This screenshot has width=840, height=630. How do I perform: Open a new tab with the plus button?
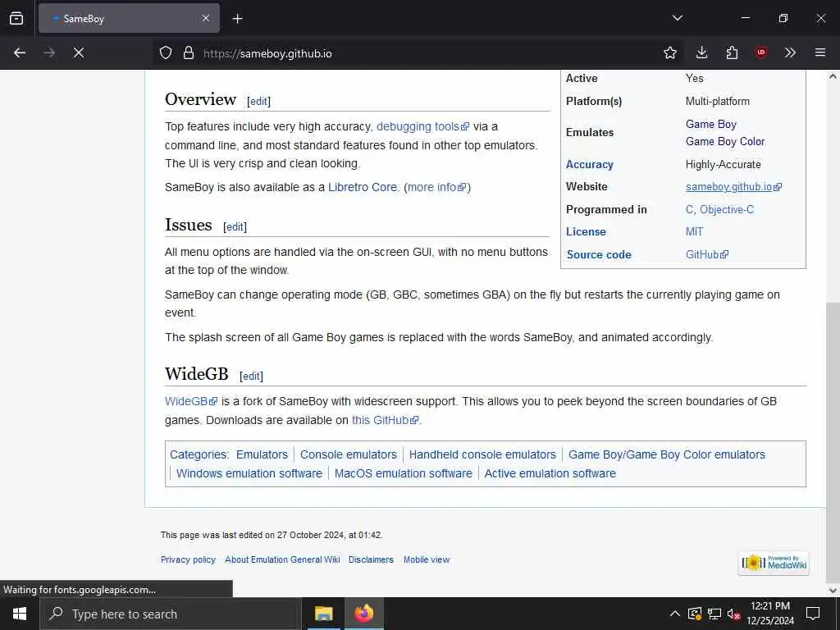237,19
